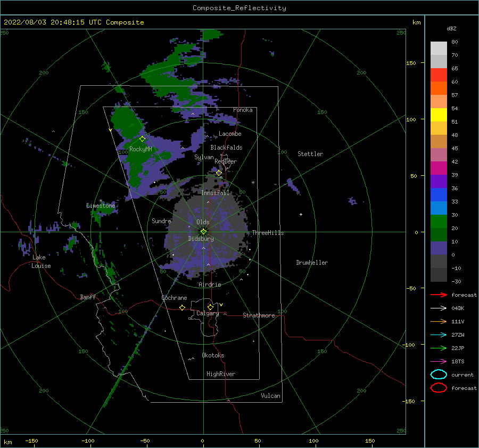Click the 111V legend label
The width and height of the screenshot is (479, 448).
(458, 321)
